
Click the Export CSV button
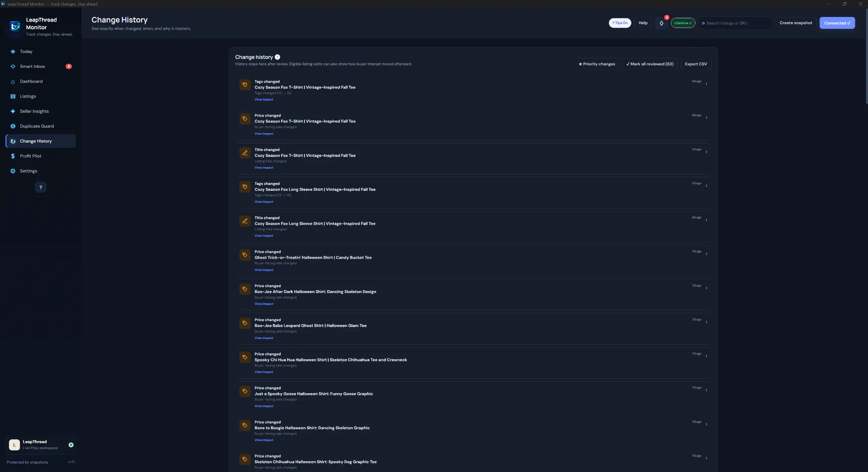coord(696,64)
